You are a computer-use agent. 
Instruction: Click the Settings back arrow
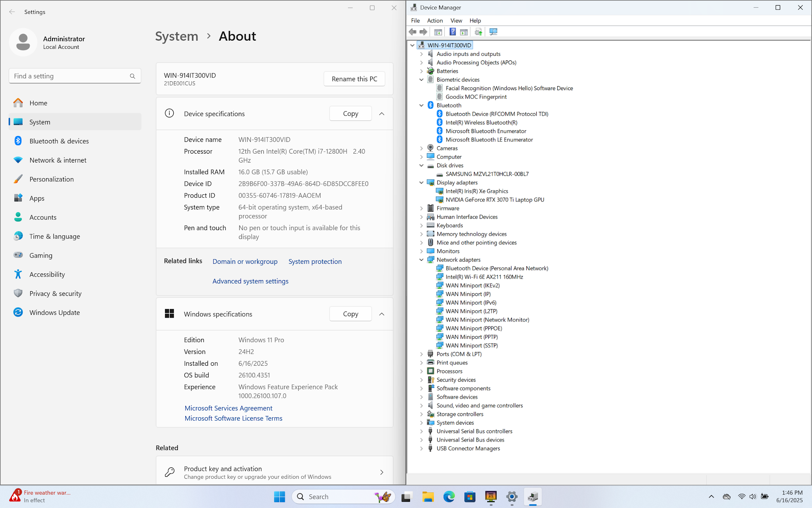click(x=12, y=12)
